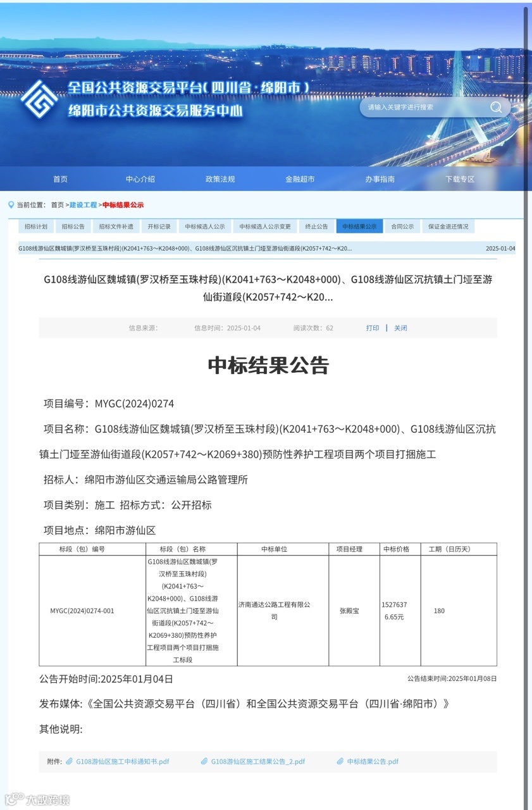Switch to the 招标计划 tab
The image size is (532, 810).
[35, 227]
